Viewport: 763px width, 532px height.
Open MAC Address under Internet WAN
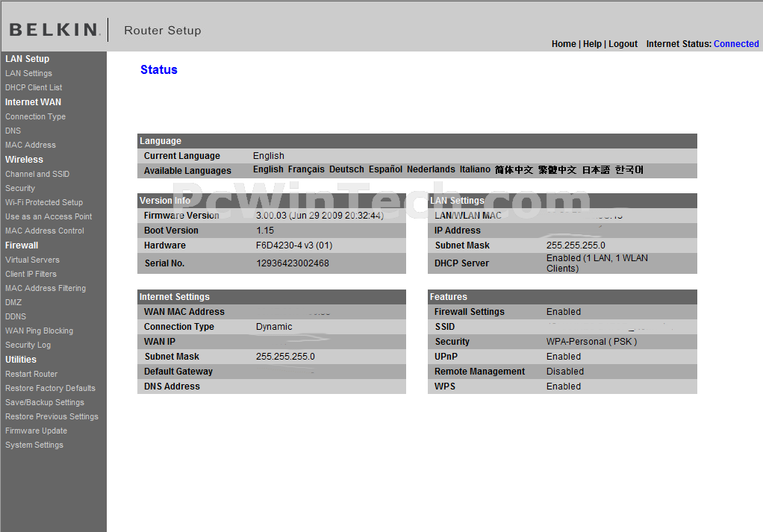point(31,145)
